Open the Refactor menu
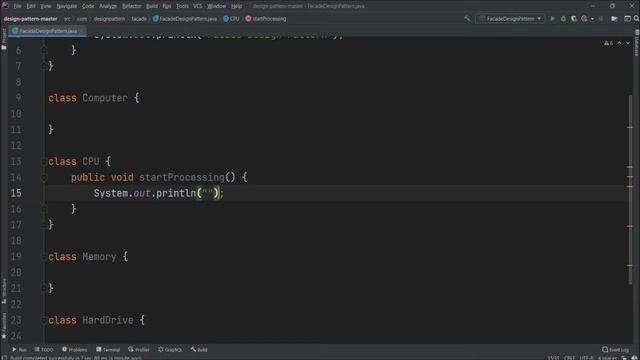This screenshot has height=360, width=640. tap(131, 6)
